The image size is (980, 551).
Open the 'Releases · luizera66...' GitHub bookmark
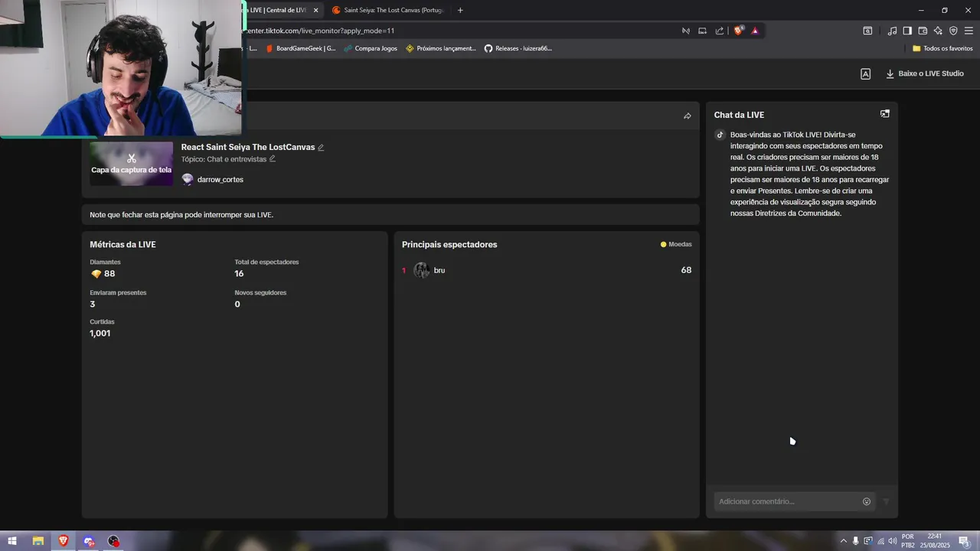518,48
